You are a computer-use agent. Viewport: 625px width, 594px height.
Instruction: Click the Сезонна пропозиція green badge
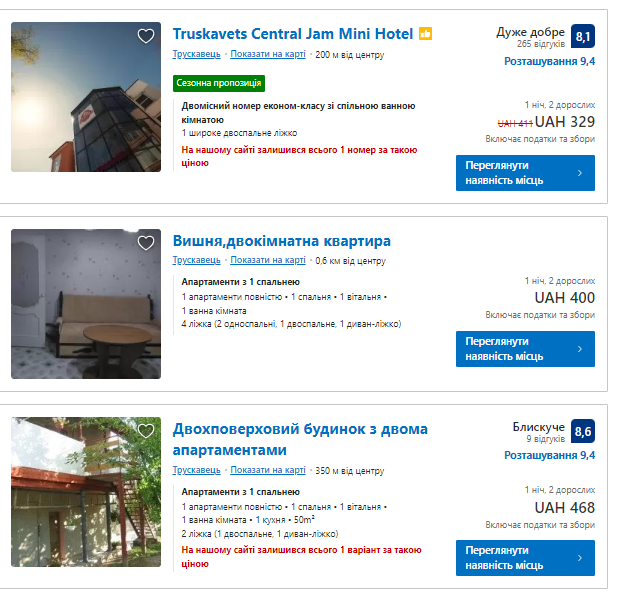click(219, 83)
